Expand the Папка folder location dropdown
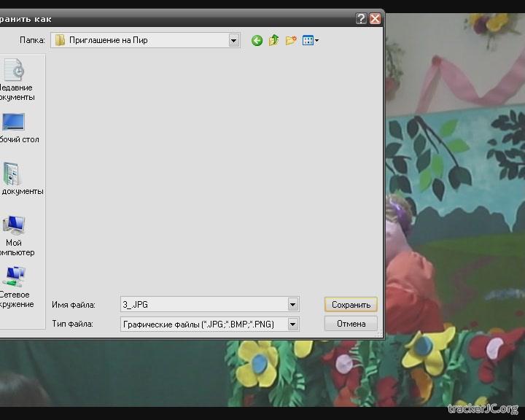 234,41
